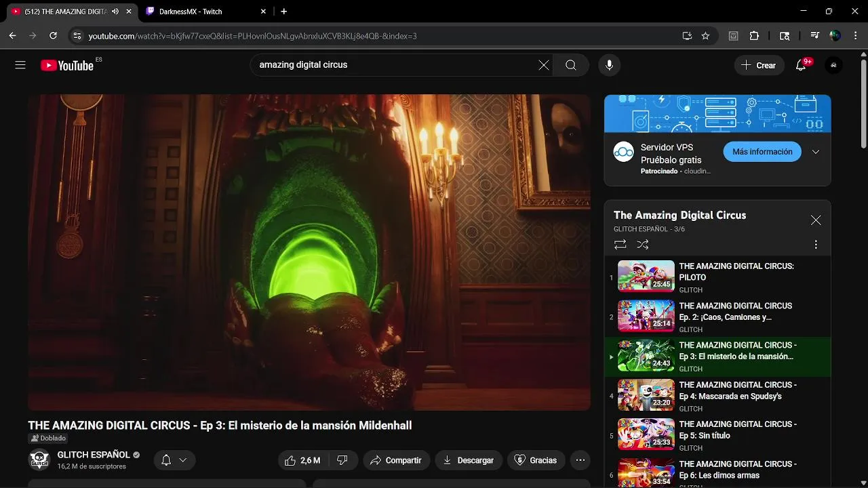Click the ad banner image

(717, 113)
